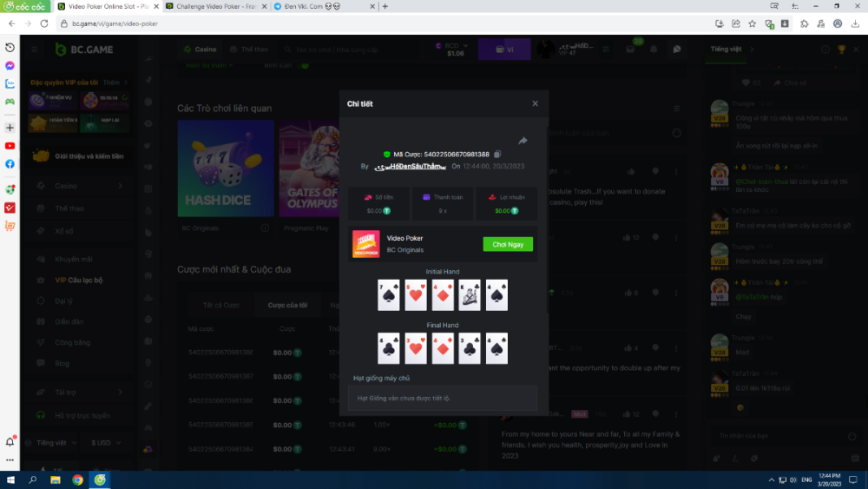868x489 pixels.
Task: Click the browser history sidebar icon
Action: (10, 47)
